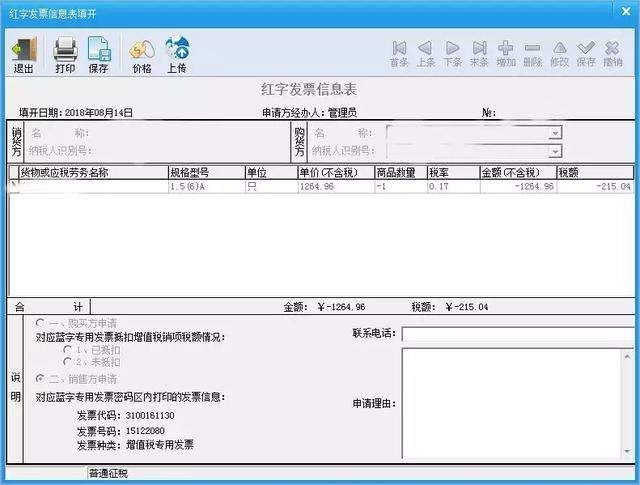Go to next record with 下条
The height and width of the screenshot is (485, 640).
(x=452, y=54)
